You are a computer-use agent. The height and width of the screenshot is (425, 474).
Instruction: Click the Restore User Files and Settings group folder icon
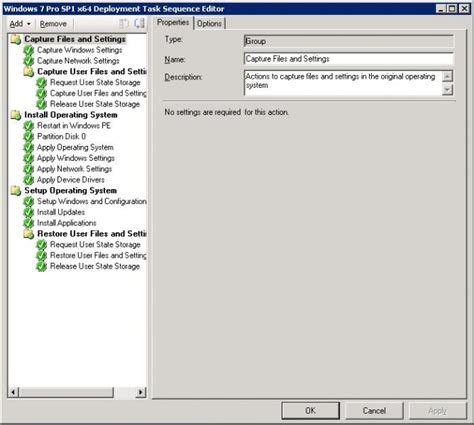click(29, 234)
